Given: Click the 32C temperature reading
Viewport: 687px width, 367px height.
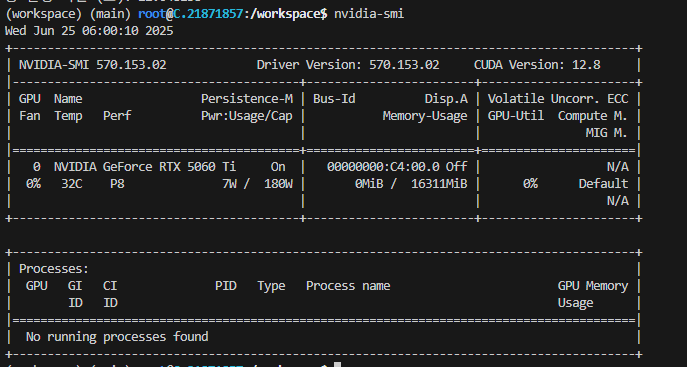Looking at the screenshot, I should pyautogui.click(x=71, y=184).
